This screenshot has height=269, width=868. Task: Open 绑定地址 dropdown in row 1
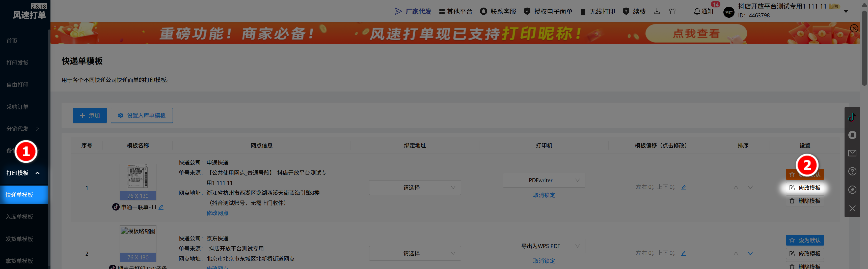[x=415, y=188]
